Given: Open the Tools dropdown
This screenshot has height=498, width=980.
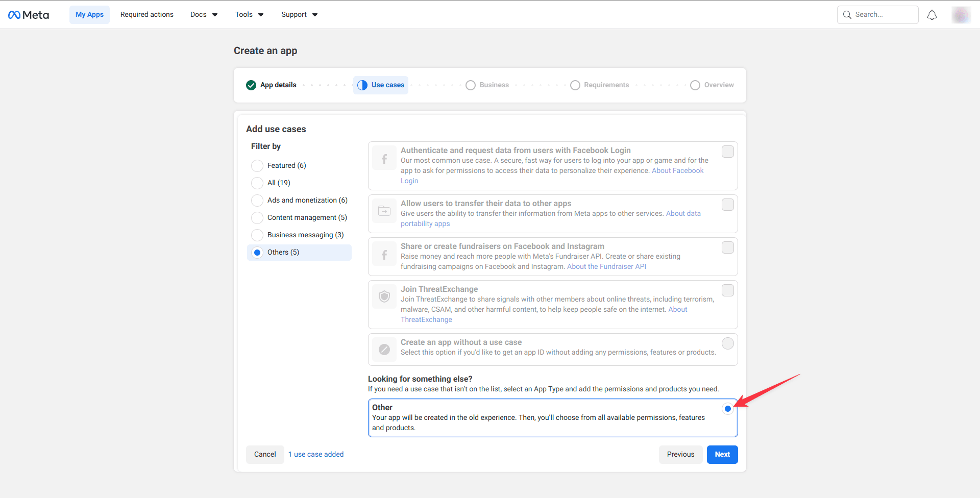Looking at the screenshot, I should [x=249, y=14].
